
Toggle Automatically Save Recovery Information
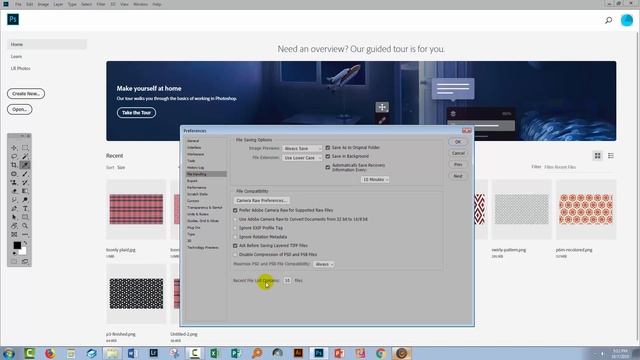click(x=327, y=167)
